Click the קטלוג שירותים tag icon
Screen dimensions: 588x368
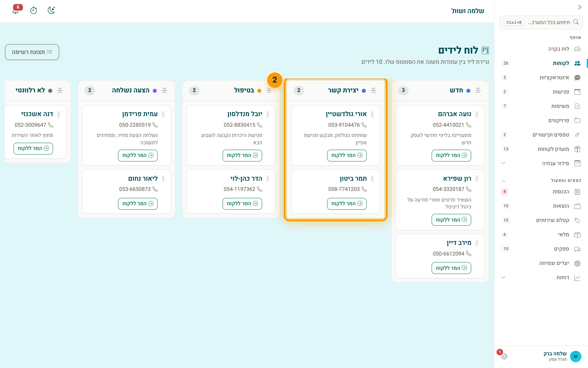tap(577, 220)
